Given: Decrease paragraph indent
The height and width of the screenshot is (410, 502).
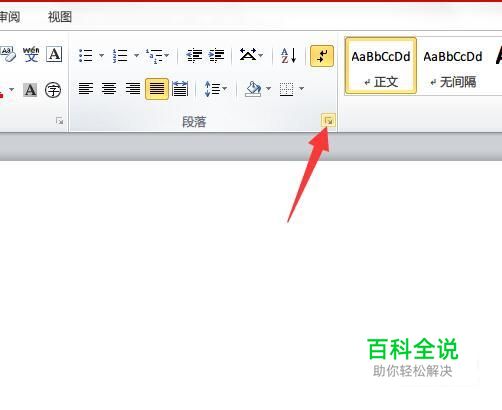Looking at the screenshot, I should click(x=194, y=55).
